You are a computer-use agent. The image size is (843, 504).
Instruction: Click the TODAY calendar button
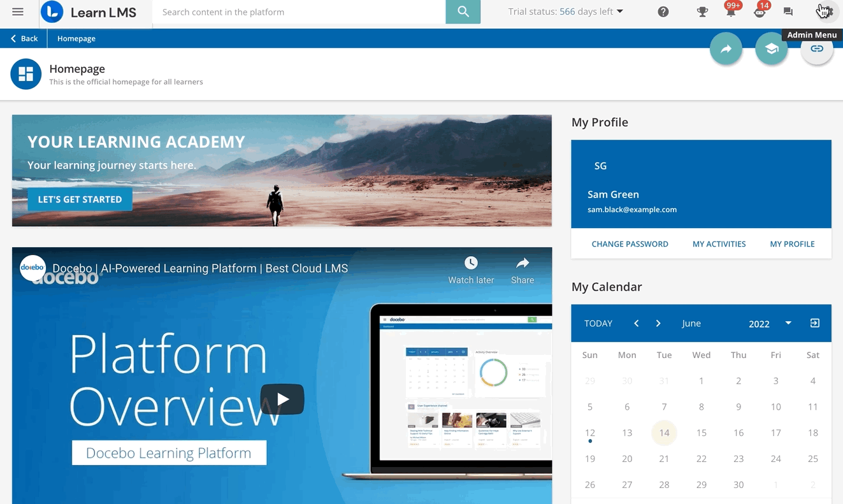[x=598, y=324]
